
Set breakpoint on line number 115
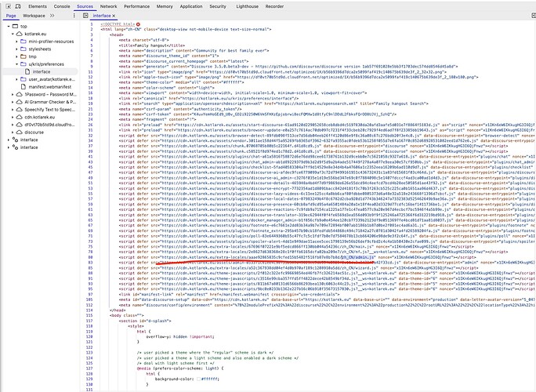click(x=89, y=315)
